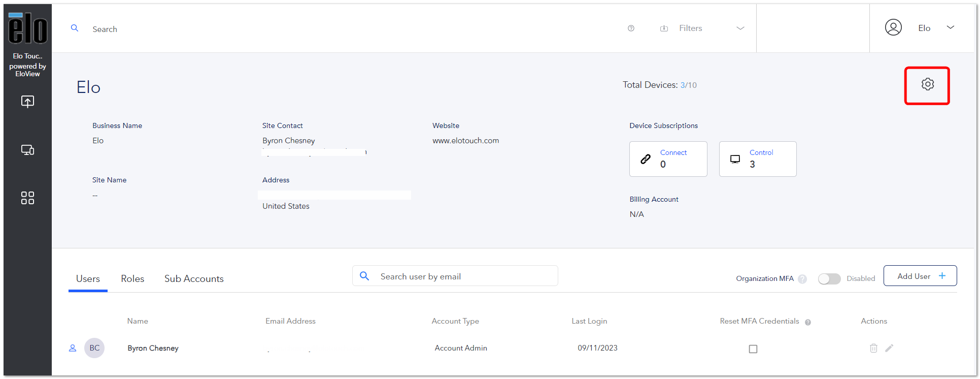Click the top search magnifier icon
980x379 pixels.
click(75, 28)
